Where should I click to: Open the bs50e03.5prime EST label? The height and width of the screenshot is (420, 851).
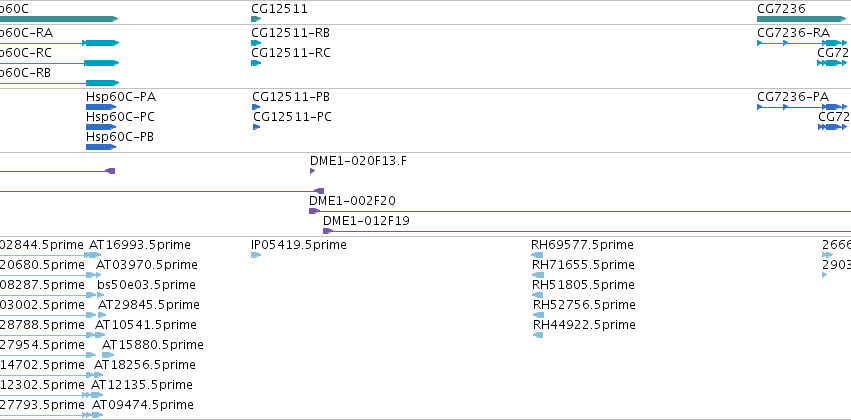pyautogui.click(x=147, y=285)
